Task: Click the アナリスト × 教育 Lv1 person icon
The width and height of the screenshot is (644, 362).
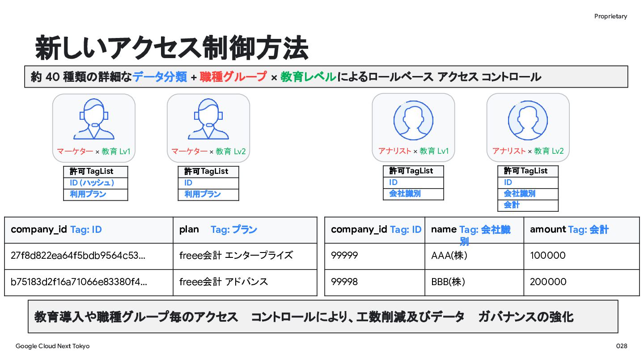Action: [413, 120]
